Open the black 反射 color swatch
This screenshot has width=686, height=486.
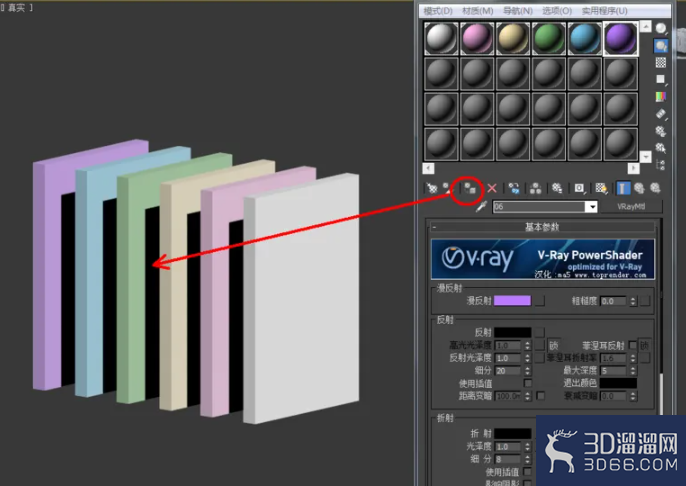click(512, 332)
